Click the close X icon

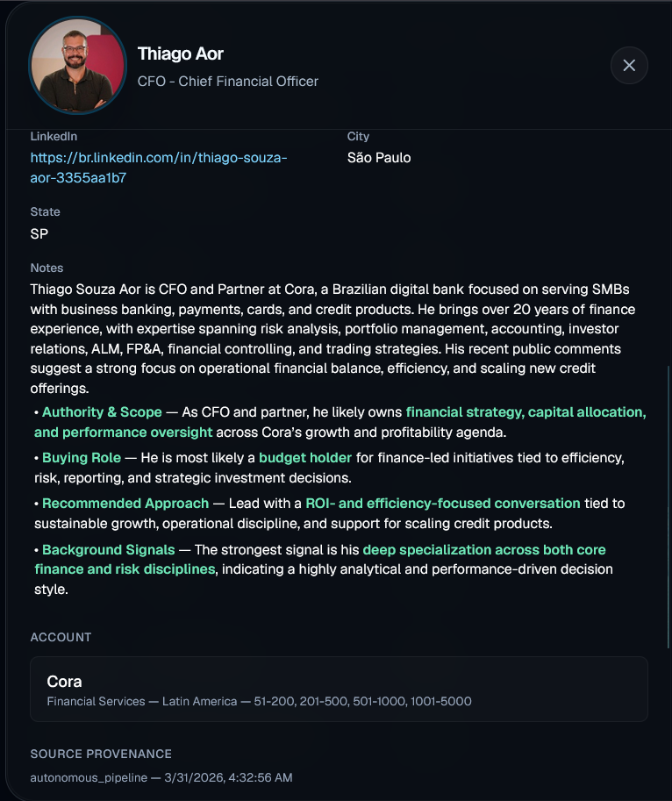tap(629, 65)
